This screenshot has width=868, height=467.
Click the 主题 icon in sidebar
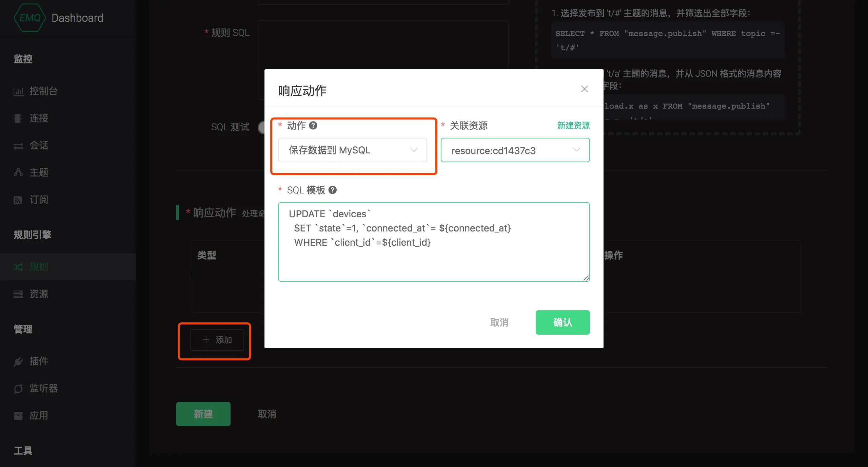(x=18, y=172)
